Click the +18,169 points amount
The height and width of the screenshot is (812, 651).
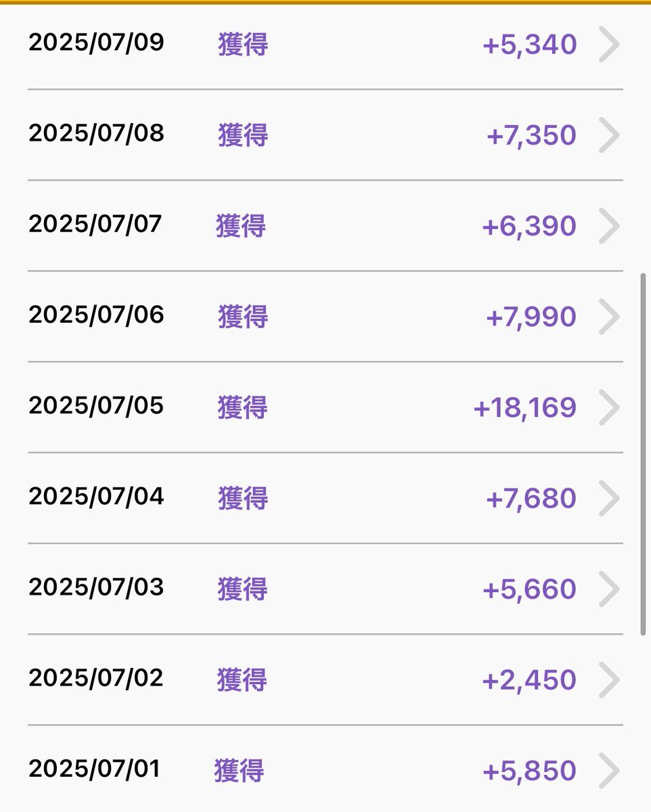click(525, 407)
